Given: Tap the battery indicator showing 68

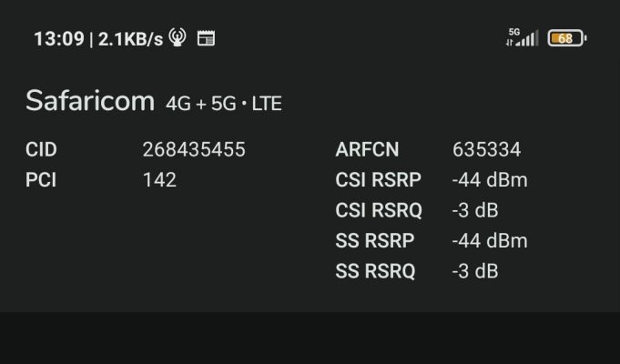Looking at the screenshot, I should (x=567, y=38).
